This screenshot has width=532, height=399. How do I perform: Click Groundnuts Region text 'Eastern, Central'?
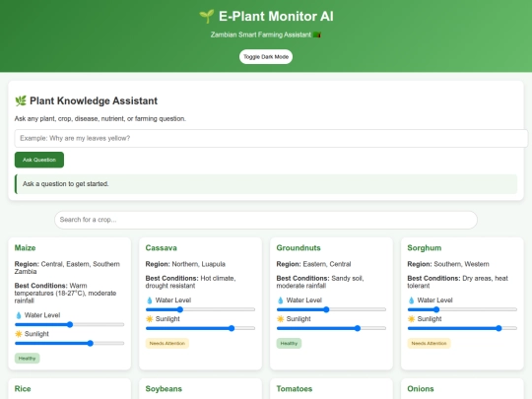click(x=327, y=264)
